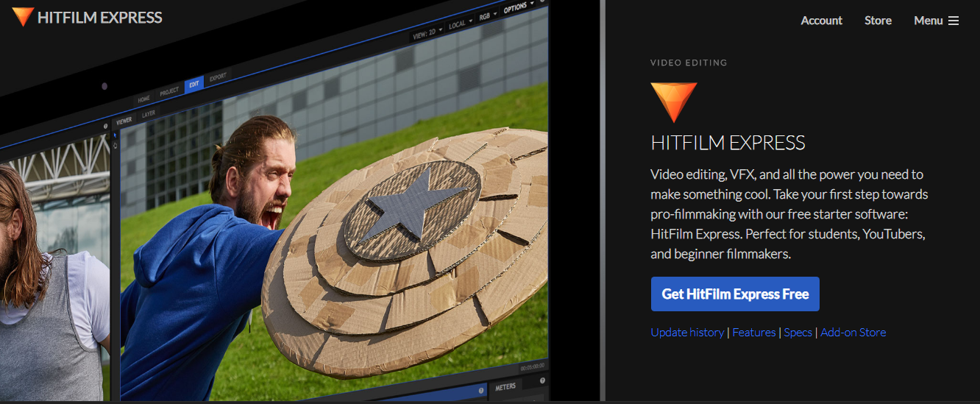Visit the Add-on Store link
Screen dimensions: 980x404
pyautogui.click(x=853, y=333)
